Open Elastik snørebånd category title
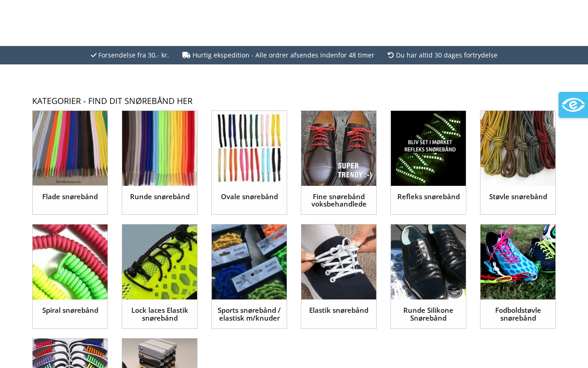 pos(339,310)
